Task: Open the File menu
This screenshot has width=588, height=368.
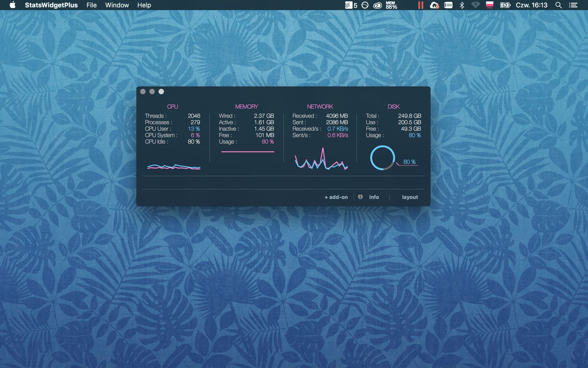Action: click(x=91, y=5)
